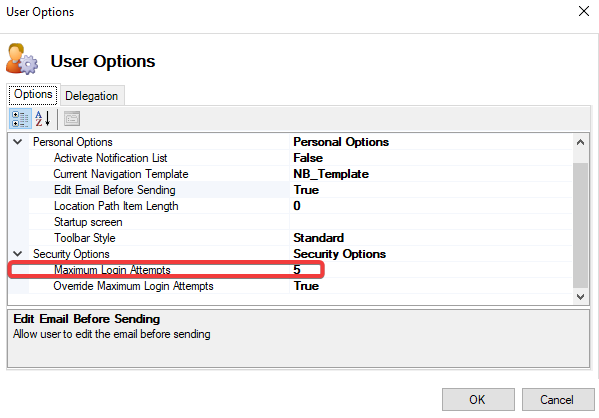
Task: Collapse the Personal Options category
Action: [x=18, y=142]
